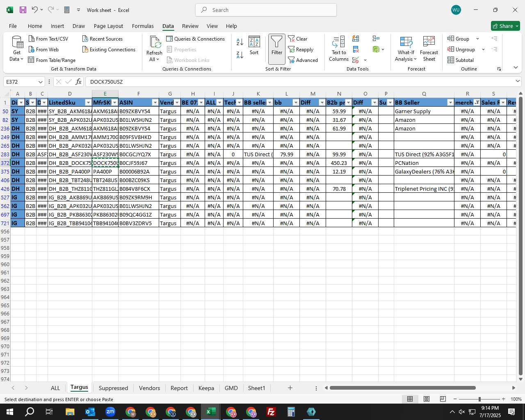Switch to the Suppressed sheet tab
525x420 pixels.
point(113,388)
